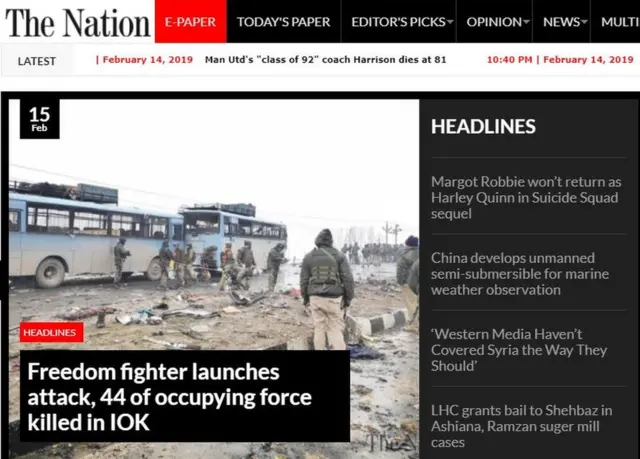Expand the OPINION dropdown menu
The height and width of the screenshot is (459, 640).
[498, 22]
